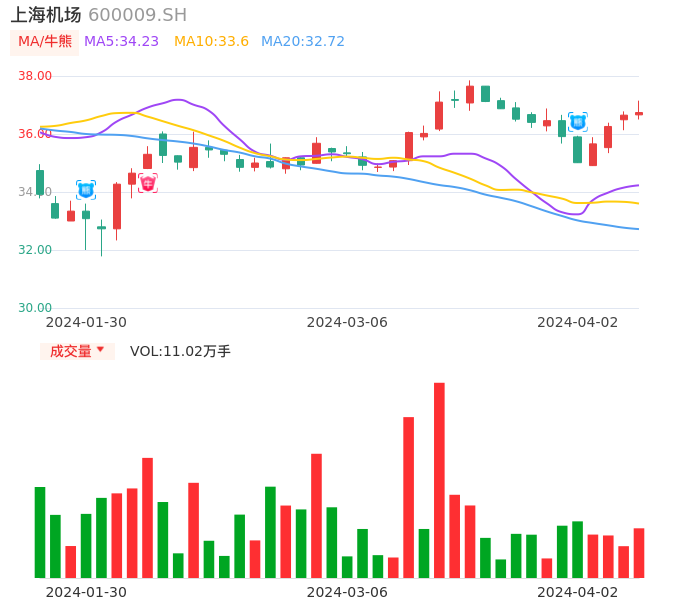Click the MA10:33.6 legend label
This screenshot has height=606, width=686.
211,42
